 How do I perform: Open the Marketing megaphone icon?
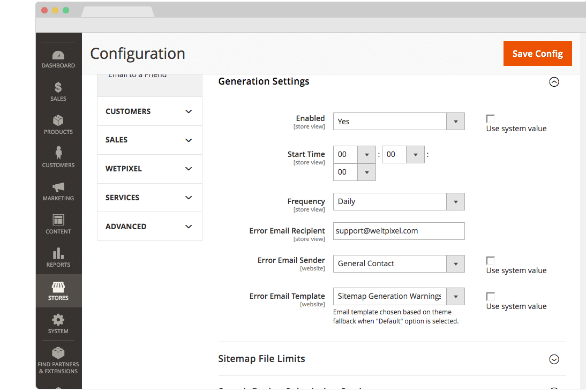tap(58, 188)
